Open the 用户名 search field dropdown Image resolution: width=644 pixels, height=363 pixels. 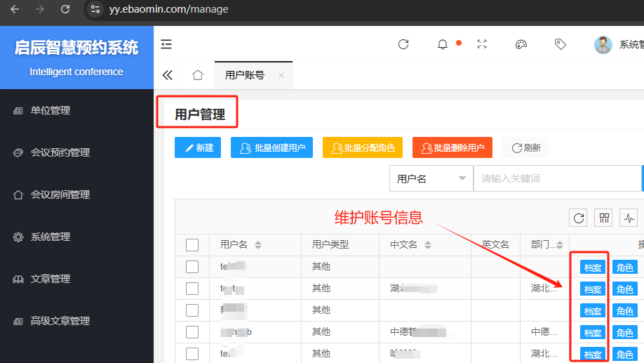pyautogui.click(x=431, y=179)
